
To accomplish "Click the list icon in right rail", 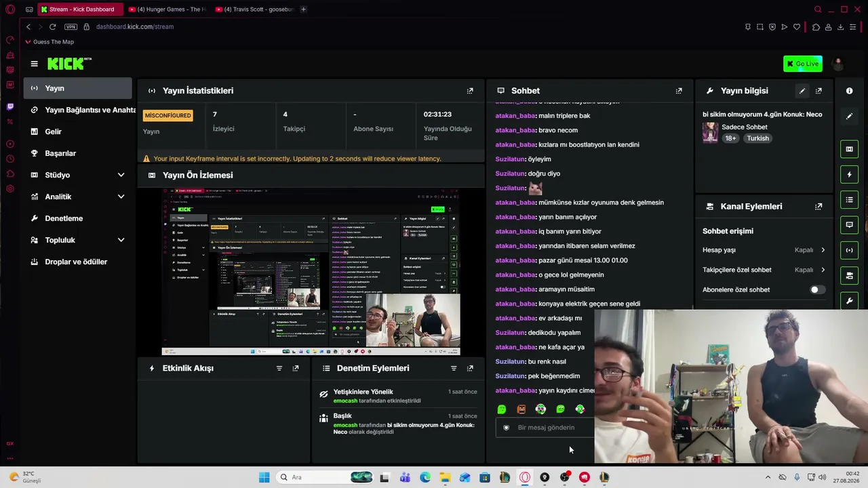I will tap(849, 200).
